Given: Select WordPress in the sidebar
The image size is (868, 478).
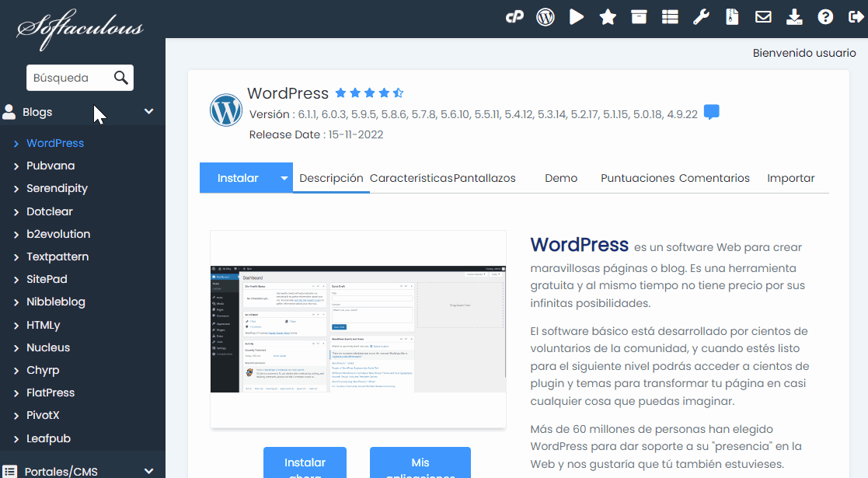Looking at the screenshot, I should click(55, 143).
